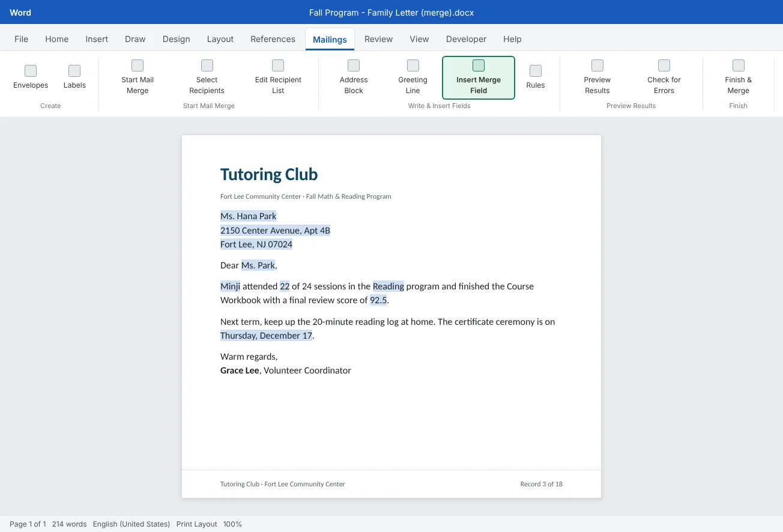Viewport: 783px width, 532px height.
Task: Insert an Address Block
Action: tap(354, 77)
